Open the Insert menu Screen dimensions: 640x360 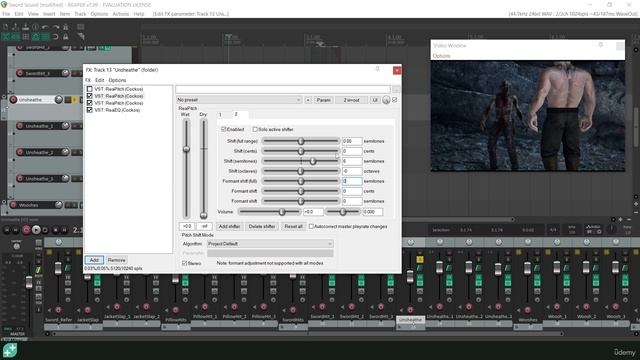49,14
